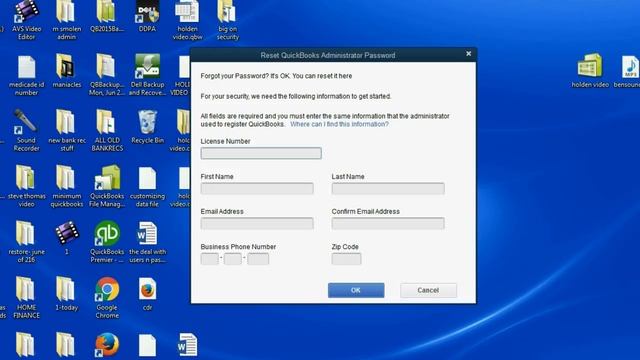Viewport: 640px width, 360px height.
Task: Click the Last Name input field
Action: 388,188
